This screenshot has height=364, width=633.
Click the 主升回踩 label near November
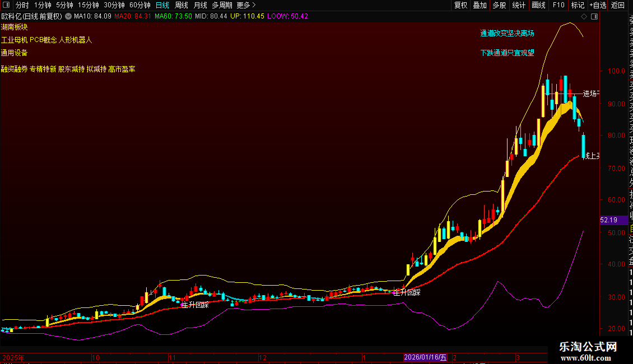click(195, 305)
